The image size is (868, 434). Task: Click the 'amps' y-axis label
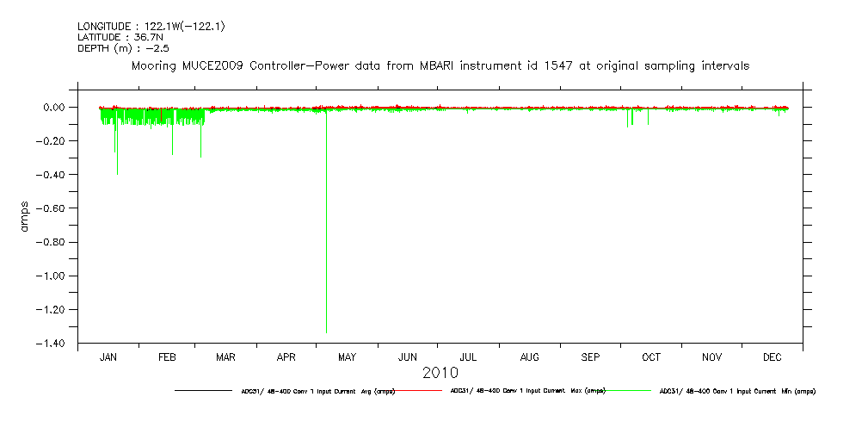coord(25,217)
